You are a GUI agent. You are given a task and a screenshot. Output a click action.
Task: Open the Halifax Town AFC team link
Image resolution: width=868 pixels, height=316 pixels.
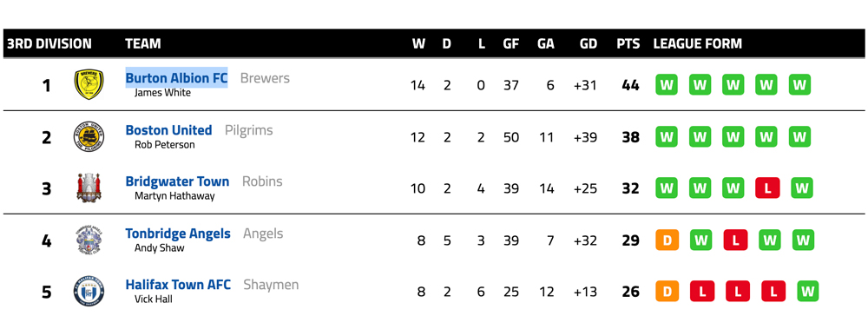178,285
